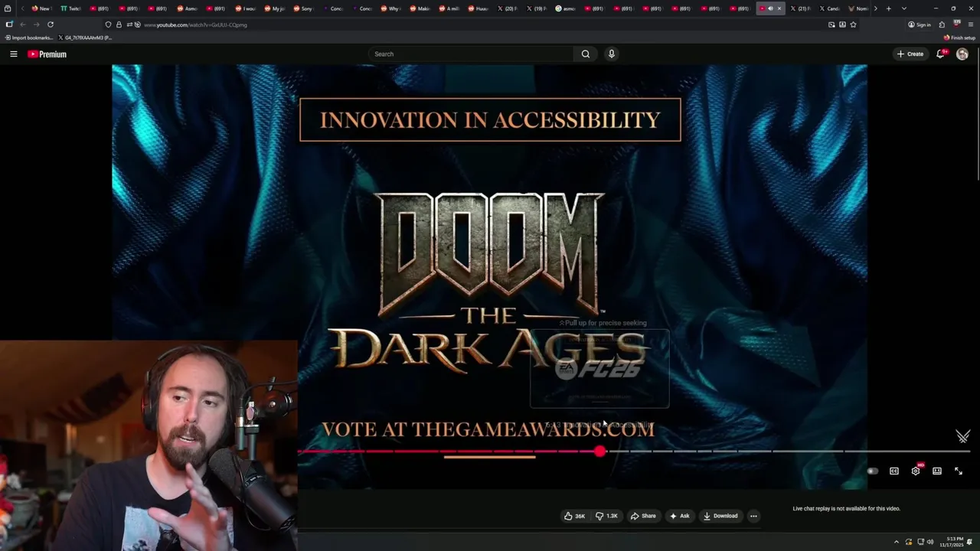Open the Windows notifications bell
This screenshot has height=551, width=980.
tap(970, 542)
